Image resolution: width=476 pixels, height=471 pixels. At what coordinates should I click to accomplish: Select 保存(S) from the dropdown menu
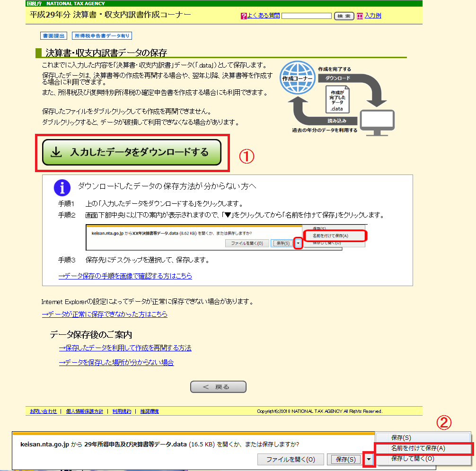(x=423, y=437)
